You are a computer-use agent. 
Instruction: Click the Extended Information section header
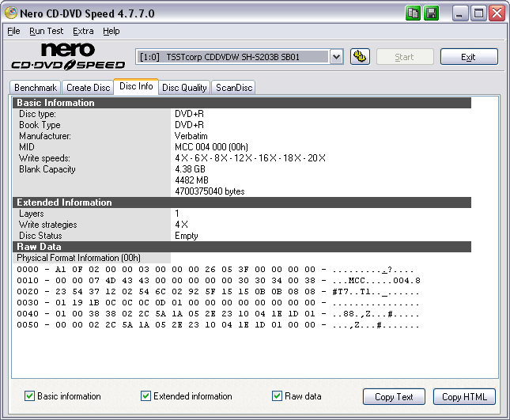point(242,202)
